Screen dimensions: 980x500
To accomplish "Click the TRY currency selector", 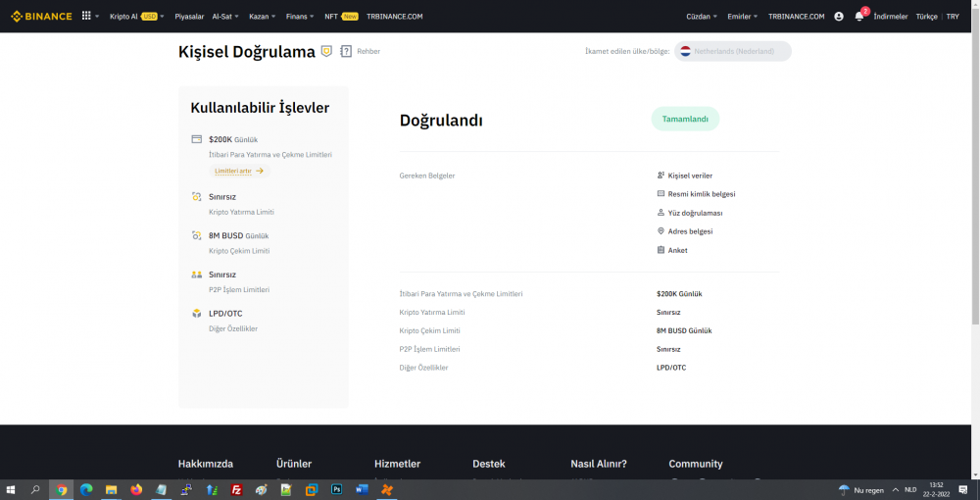I will click(x=953, y=17).
